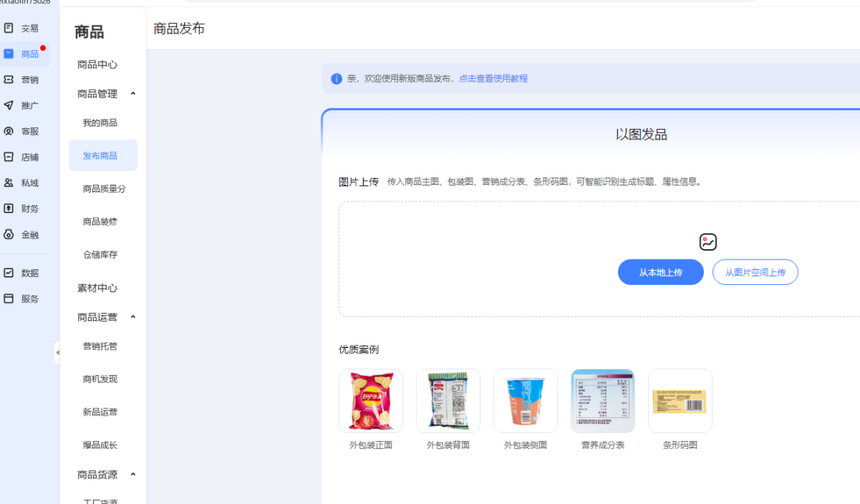Click the image recognition icon in upload area

[x=708, y=241]
